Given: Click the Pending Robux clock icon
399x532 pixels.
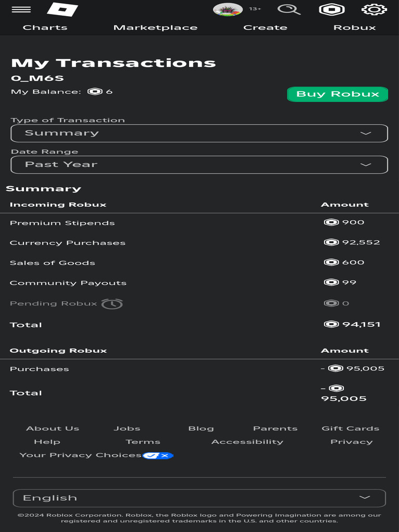Looking at the screenshot, I should (x=112, y=304).
